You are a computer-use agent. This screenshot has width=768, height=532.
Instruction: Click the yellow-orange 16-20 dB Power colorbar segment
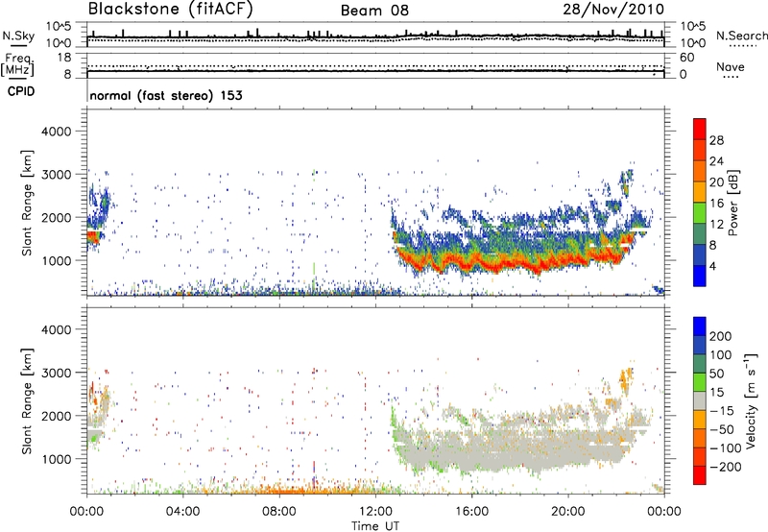(700, 191)
